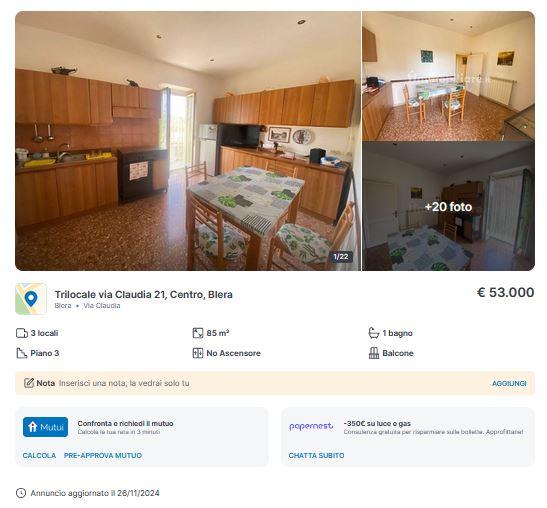This screenshot has width=547, height=508.
Task: Add a note with AGGIUNGI
Action: [509, 383]
